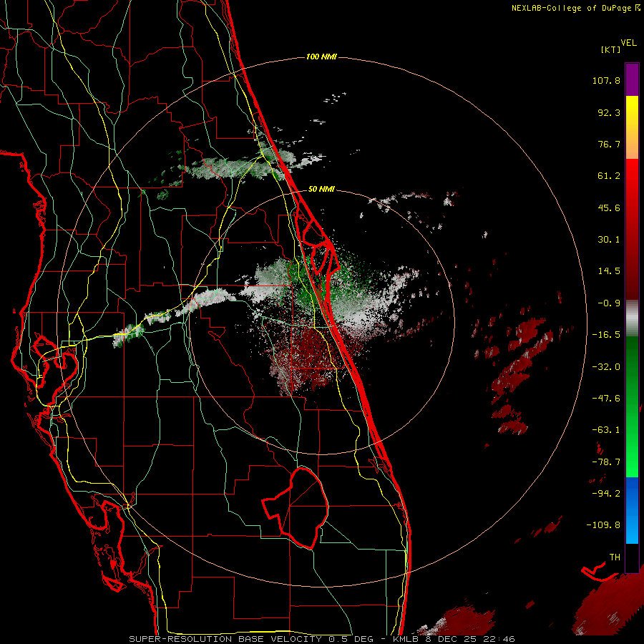Click the 14.5 velocity scale value
The width and height of the screenshot is (644, 644).
click(609, 271)
